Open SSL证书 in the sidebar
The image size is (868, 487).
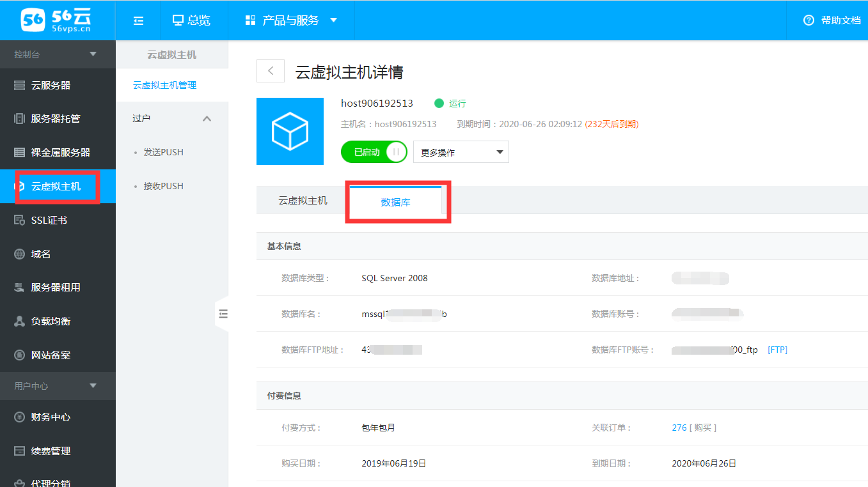click(x=49, y=220)
